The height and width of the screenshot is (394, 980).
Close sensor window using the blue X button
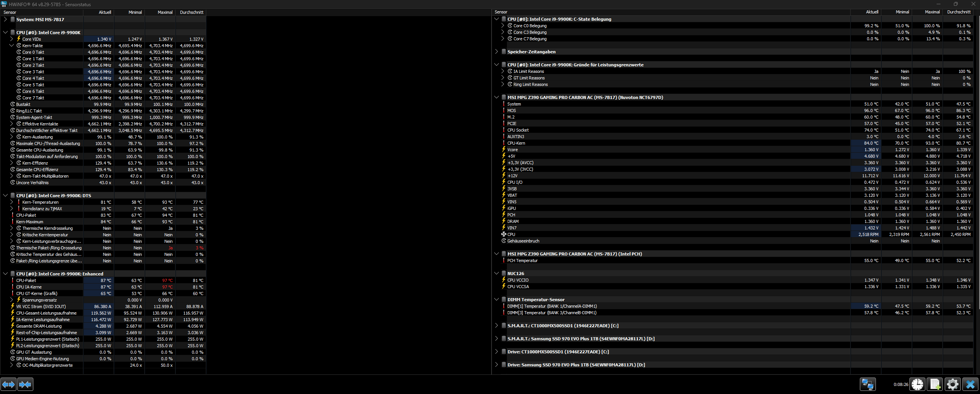click(x=970, y=384)
